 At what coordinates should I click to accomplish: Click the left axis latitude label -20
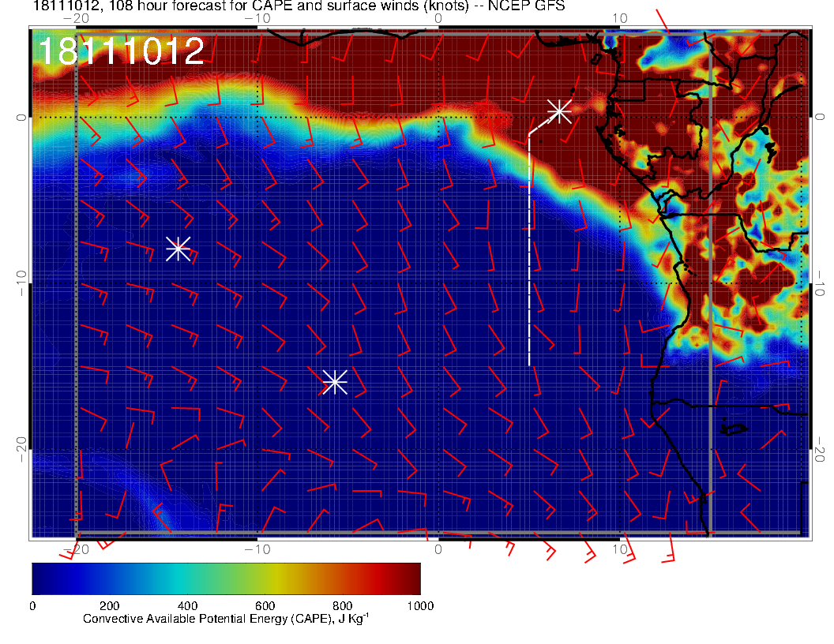21,450
